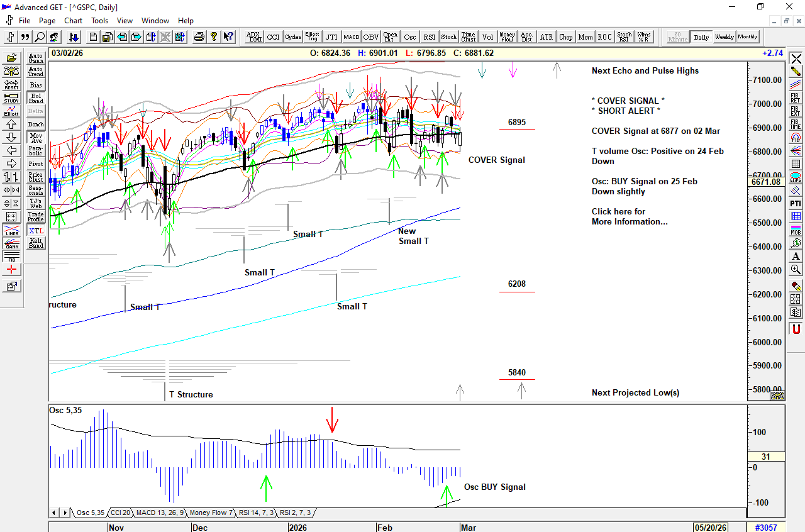The width and height of the screenshot is (805, 532).
Task: Open the Chart menu
Action: (73, 21)
